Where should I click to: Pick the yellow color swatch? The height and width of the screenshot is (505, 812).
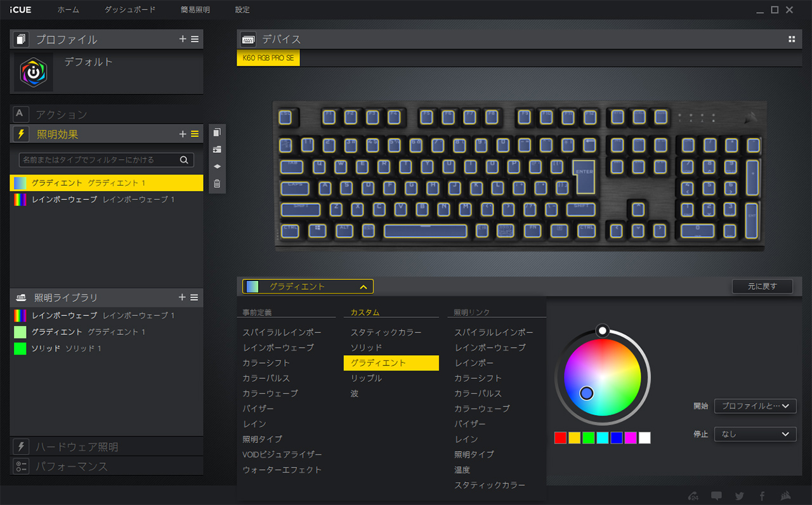tap(574, 438)
